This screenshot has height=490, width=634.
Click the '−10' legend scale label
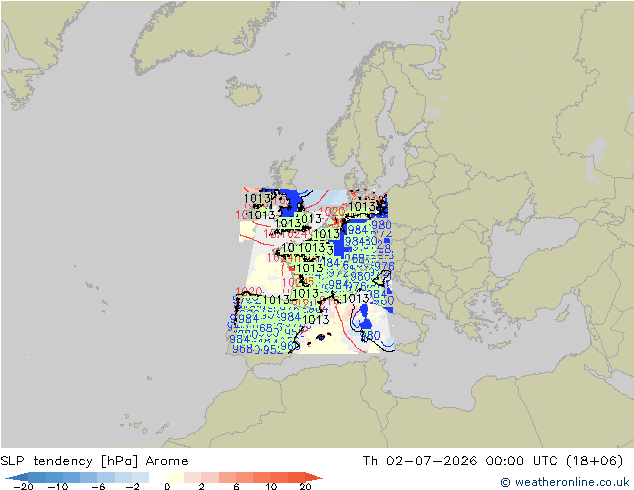click(x=58, y=486)
